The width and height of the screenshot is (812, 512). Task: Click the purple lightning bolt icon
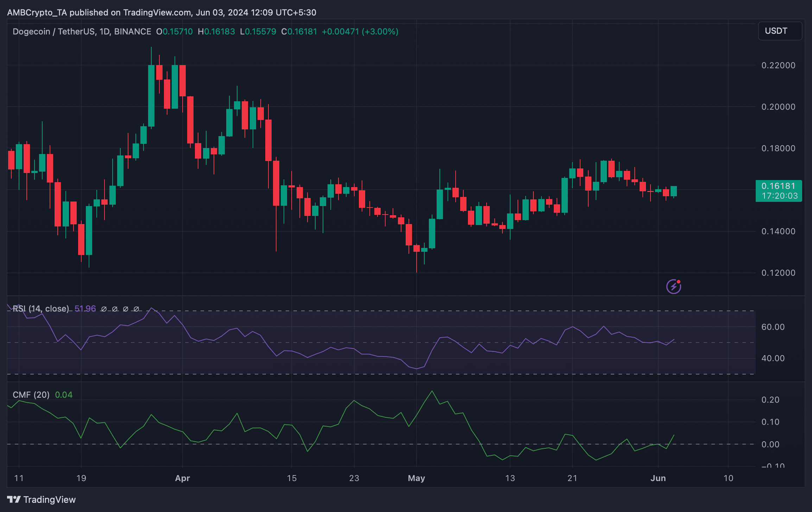tap(673, 287)
